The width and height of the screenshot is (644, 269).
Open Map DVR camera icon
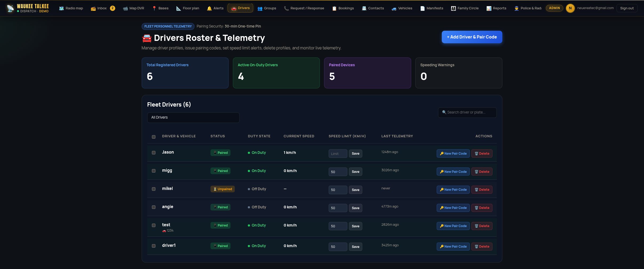tap(125, 9)
